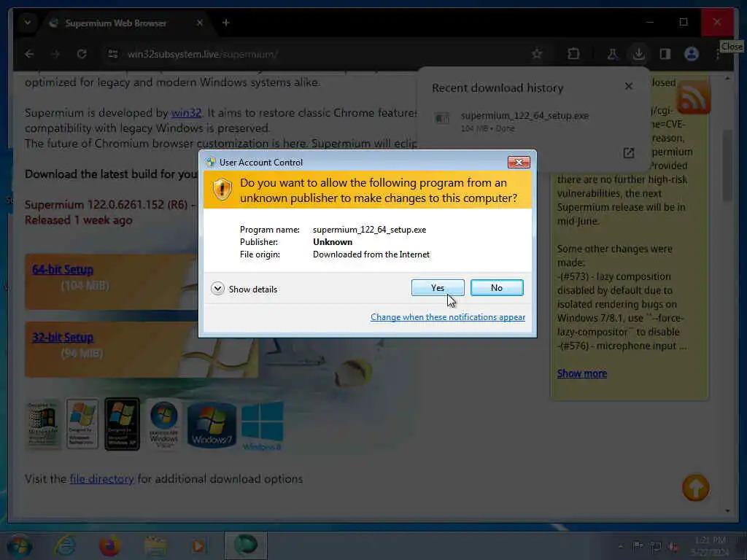Open the tab search dropdown arrow
The width and height of the screenshot is (747, 560).
28,23
